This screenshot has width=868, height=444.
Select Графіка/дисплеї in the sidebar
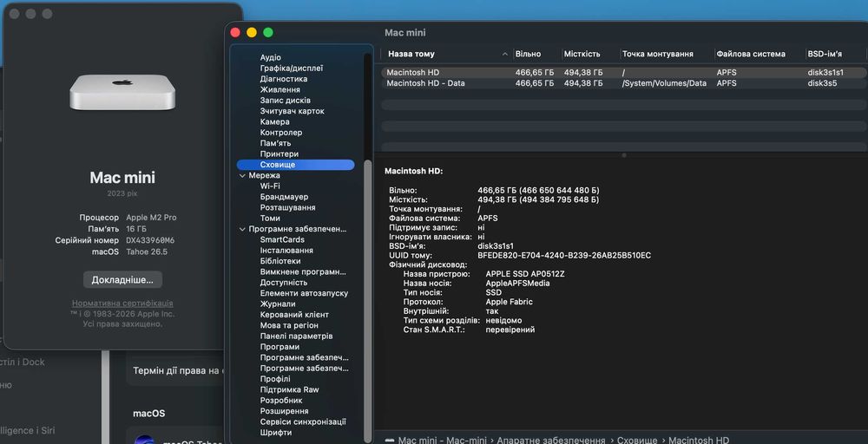(291, 68)
